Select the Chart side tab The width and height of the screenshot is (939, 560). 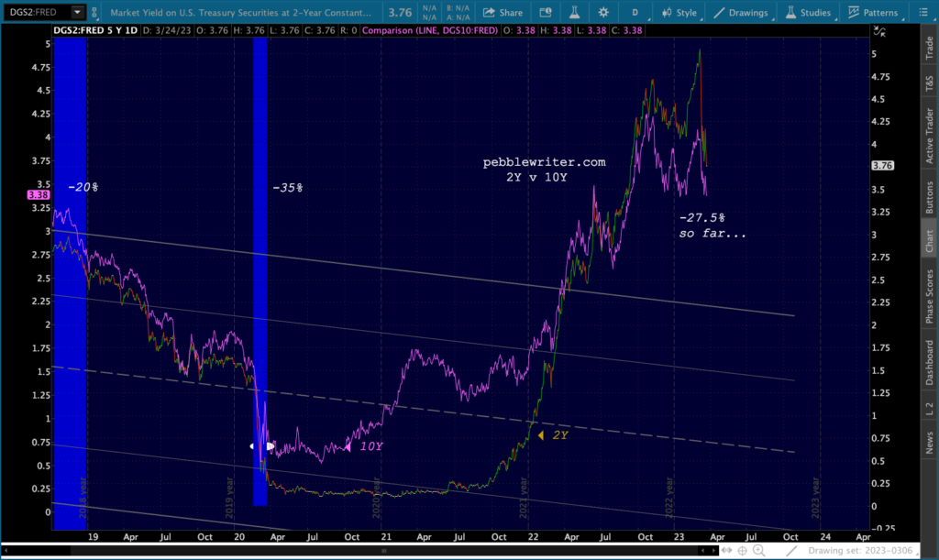tap(929, 241)
